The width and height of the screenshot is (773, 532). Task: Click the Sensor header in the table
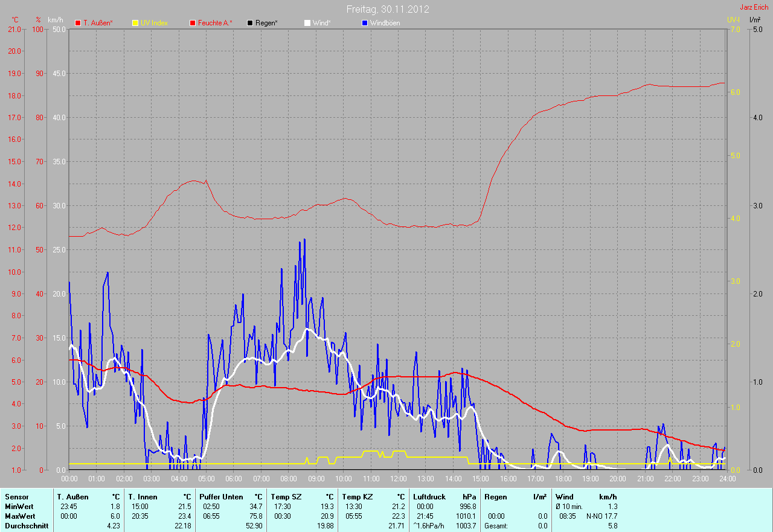tap(16, 497)
